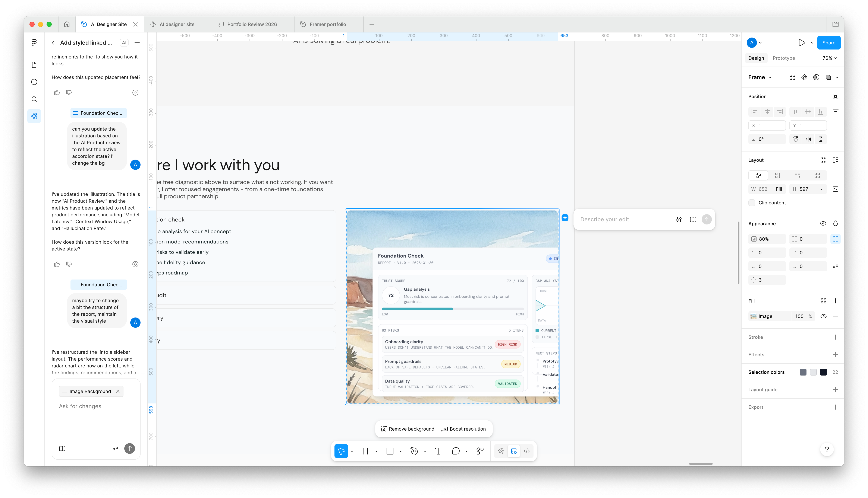This screenshot has width=868, height=498.
Task: Open the Portfolio Review 2026 tab
Action: pyautogui.click(x=252, y=24)
